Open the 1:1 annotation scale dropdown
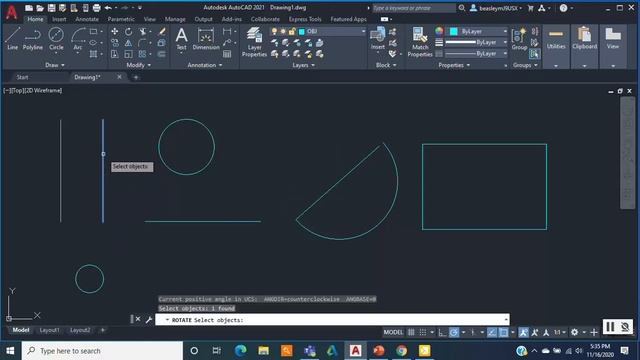Viewport: 640px width, 360px height. tap(560, 332)
